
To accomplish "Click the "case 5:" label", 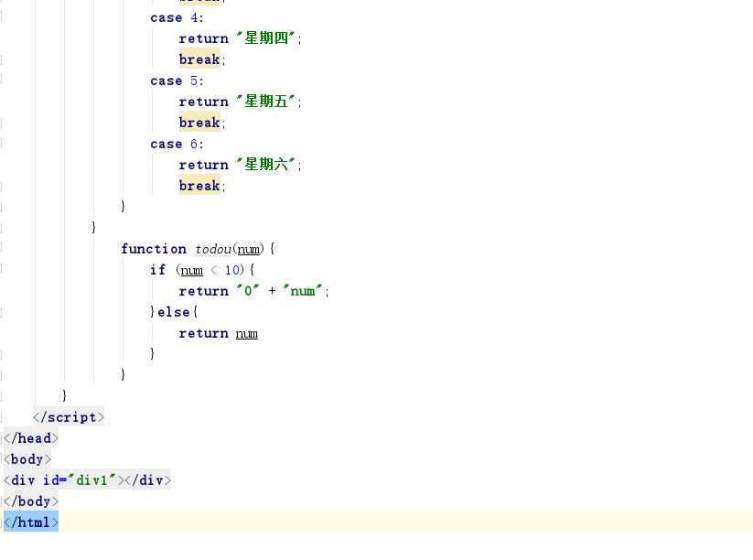I will [x=177, y=81].
